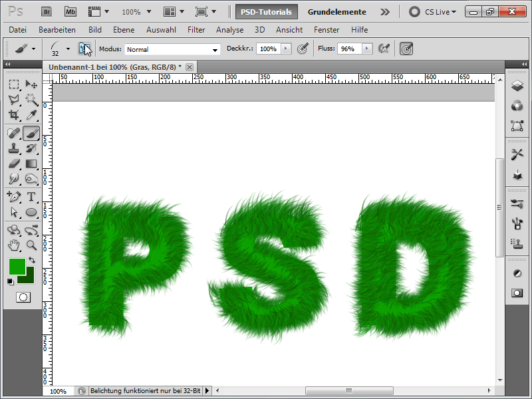532x399 pixels.
Task: Select the Dodge tool
Action: coord(14,179)
